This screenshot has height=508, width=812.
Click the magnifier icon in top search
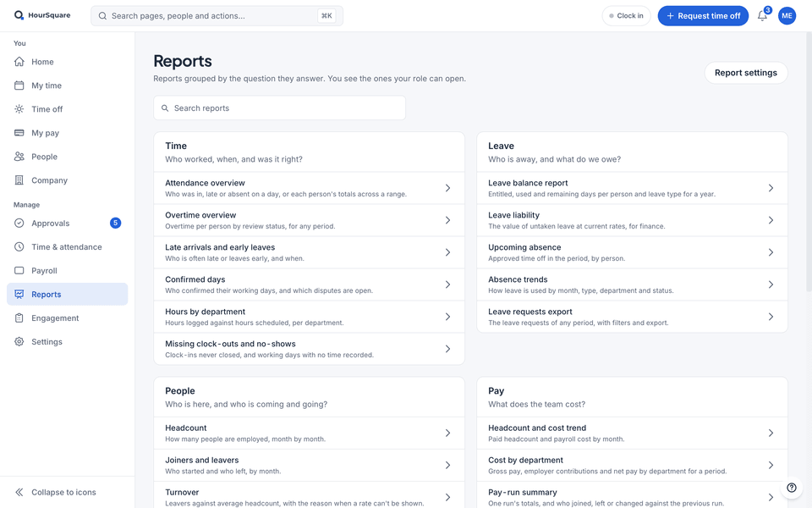[x=102, y=16]
